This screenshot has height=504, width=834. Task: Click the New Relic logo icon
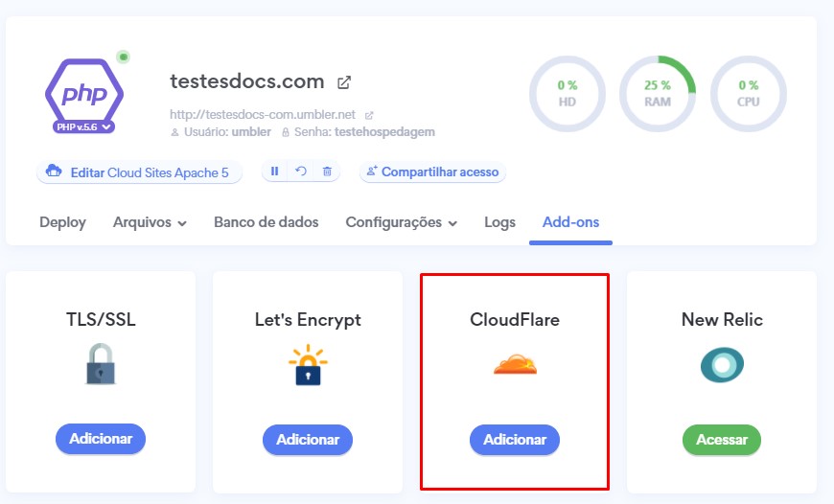click(x=721, y=365)
